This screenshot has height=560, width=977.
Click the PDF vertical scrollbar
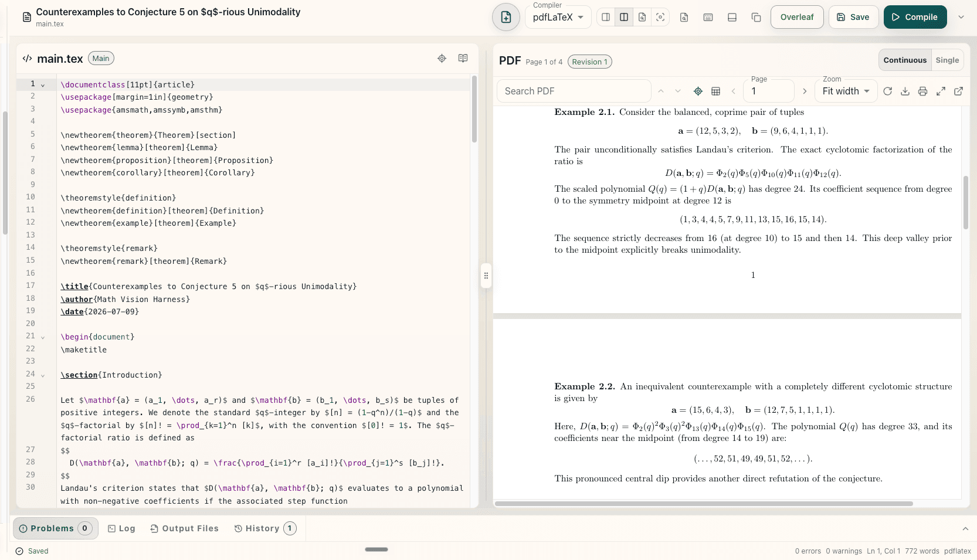click(966, 202)
